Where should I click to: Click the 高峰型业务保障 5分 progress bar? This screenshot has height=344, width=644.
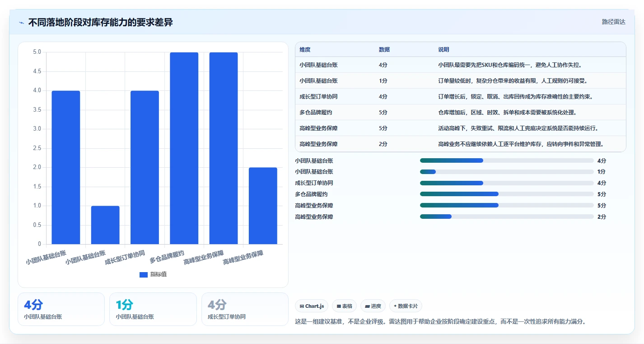click(507, 205)
